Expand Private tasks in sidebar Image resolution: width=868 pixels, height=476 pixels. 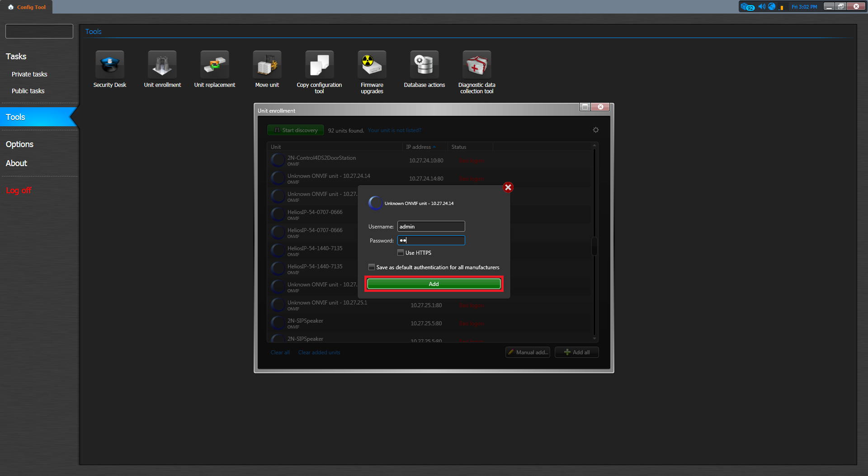[x=29, y=74]
